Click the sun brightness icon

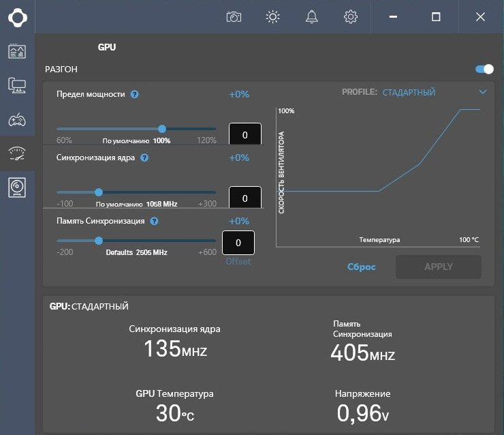click(x=272, y=17)
